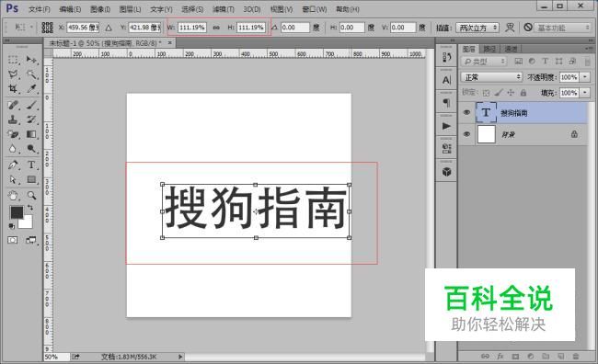Screen dimensions: 598x364
Task: Open the 编辑(E) menu
Action: [x=70, y=9]
